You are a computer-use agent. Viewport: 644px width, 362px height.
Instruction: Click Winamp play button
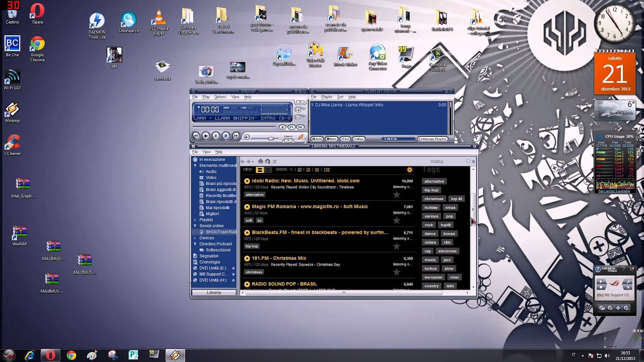206,136
